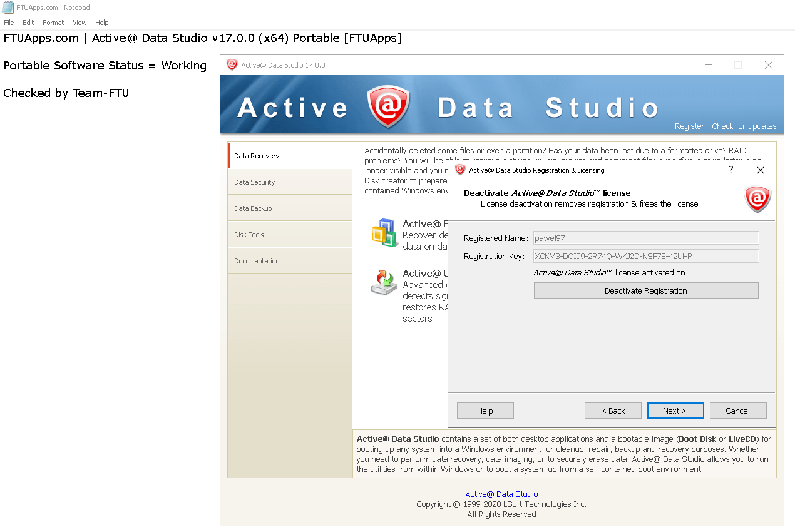Image resolution: width=795 pixels, height=532 pixels.
Task: Select the Disk Tools tab
Action: [290, 234]
